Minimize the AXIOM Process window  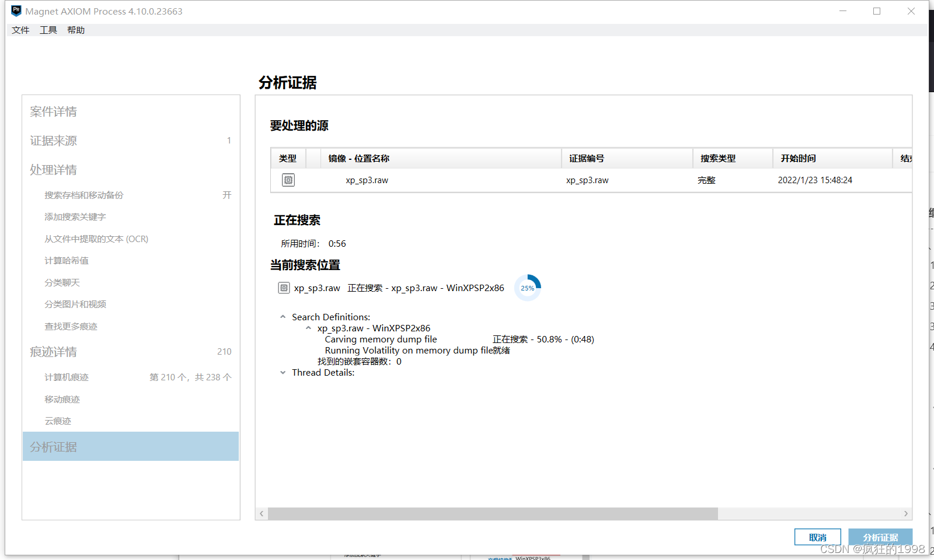coord(843,11)
